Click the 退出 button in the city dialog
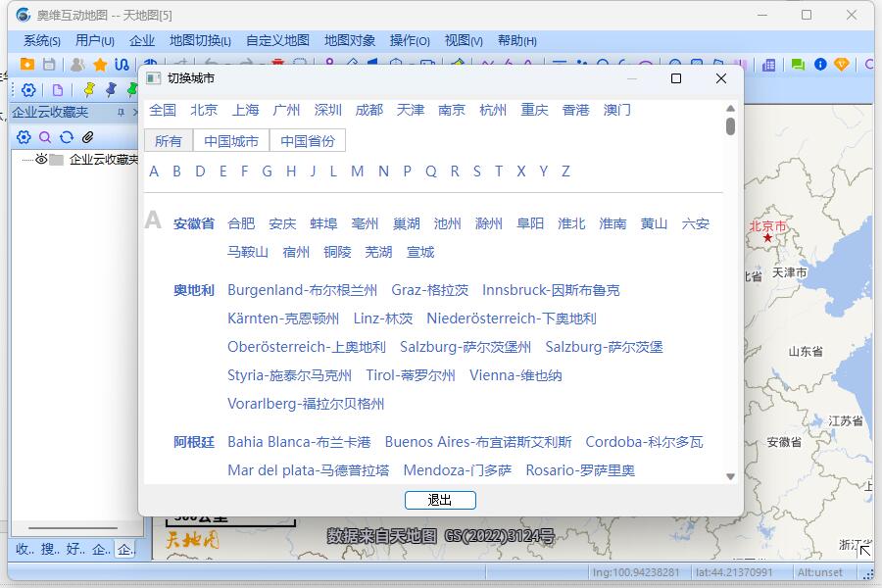882x588 pixels. [x=439, y=500]
